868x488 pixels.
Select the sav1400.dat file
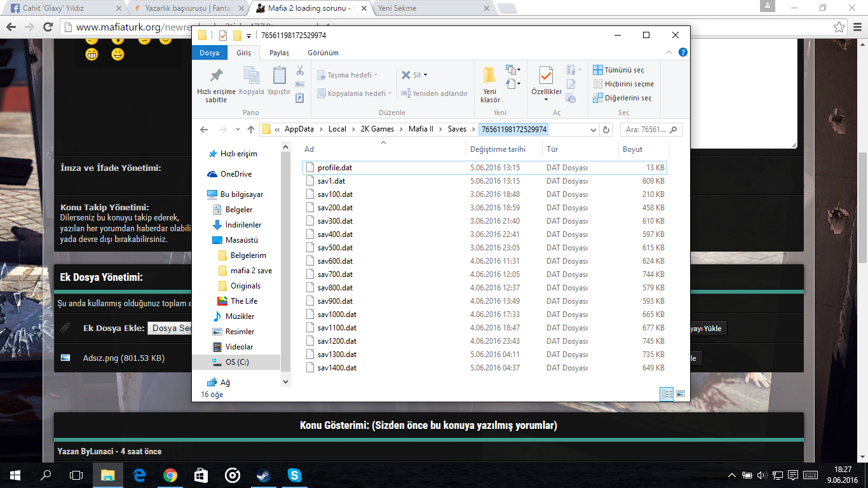pos(484,368)
